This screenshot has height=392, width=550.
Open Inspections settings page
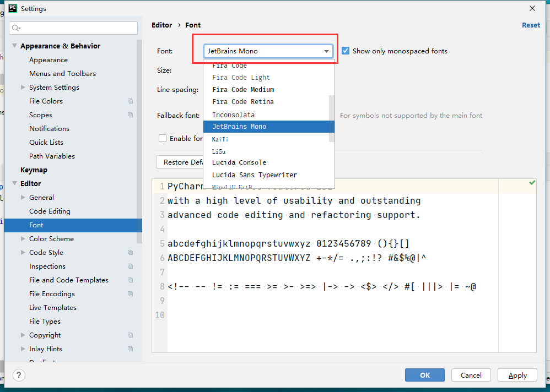click(x=47, y=266)
